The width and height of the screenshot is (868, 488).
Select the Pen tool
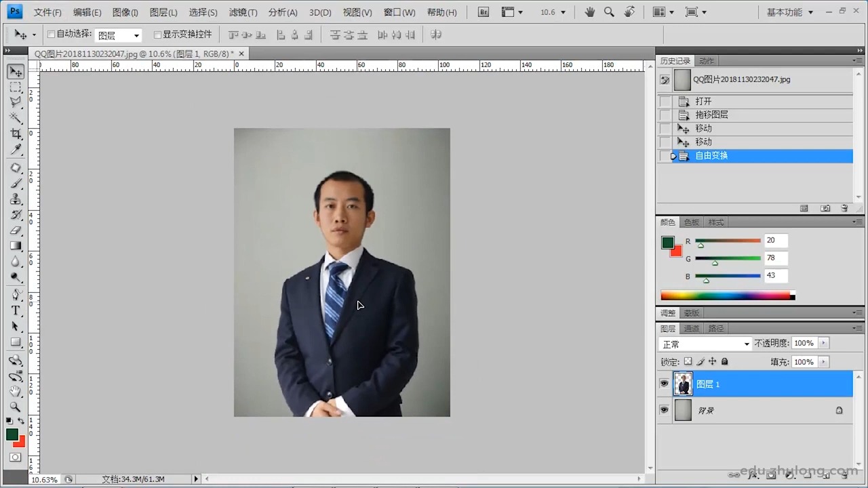point(16,295)
